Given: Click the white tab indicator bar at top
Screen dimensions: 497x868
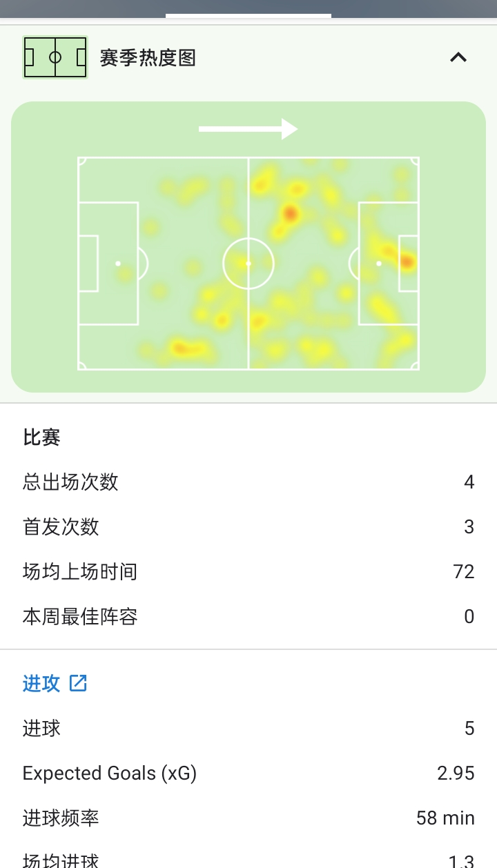Looking at the screenshot, I should (x=248, y=15).
